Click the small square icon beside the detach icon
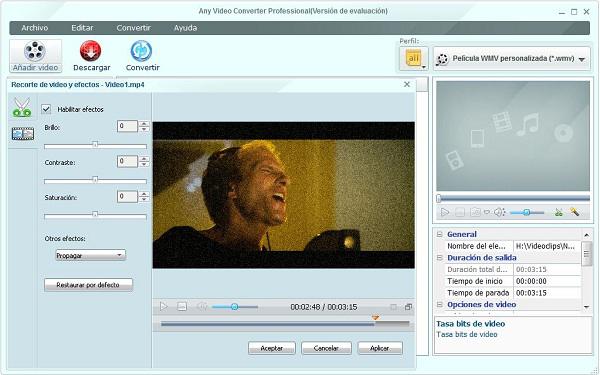Screen dimensions: 600x375 tap(393, 307)
